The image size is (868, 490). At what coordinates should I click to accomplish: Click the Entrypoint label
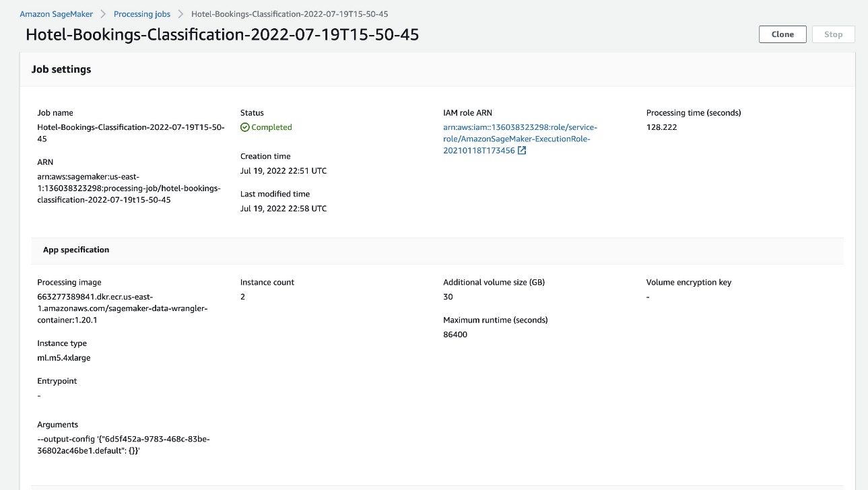tap(57, 381)
